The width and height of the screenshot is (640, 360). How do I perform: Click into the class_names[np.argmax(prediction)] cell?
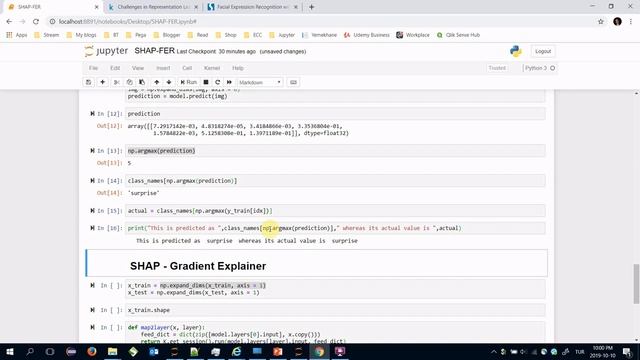coord(335,181)
